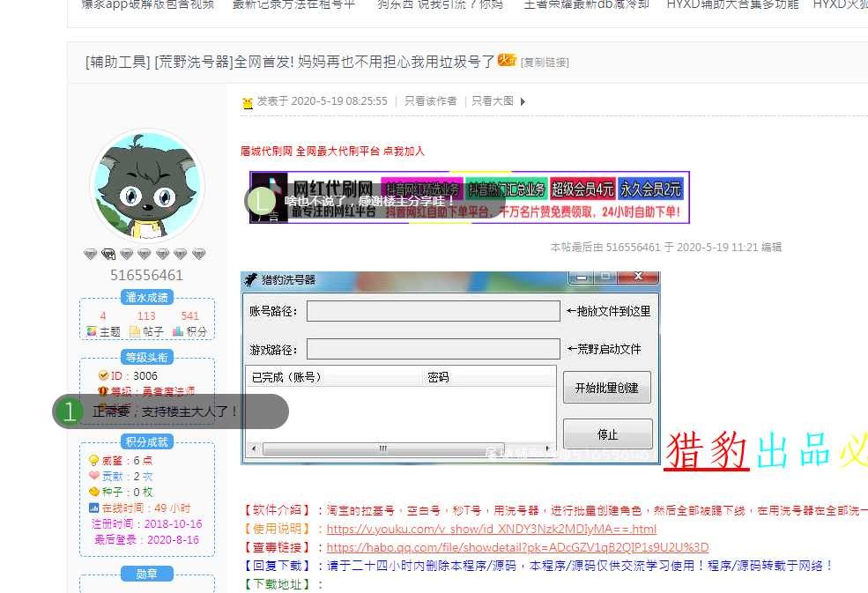
Task: Click the 复制链接 link by the title
Action: point(545,62)
